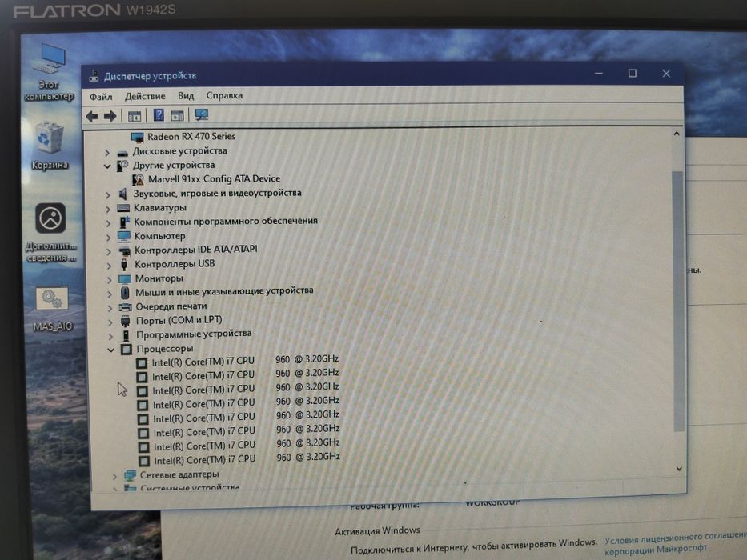This screenshot has width=747, height=560.
Task: Click the Back arrow toolbar button
Action: pos(92,116)
